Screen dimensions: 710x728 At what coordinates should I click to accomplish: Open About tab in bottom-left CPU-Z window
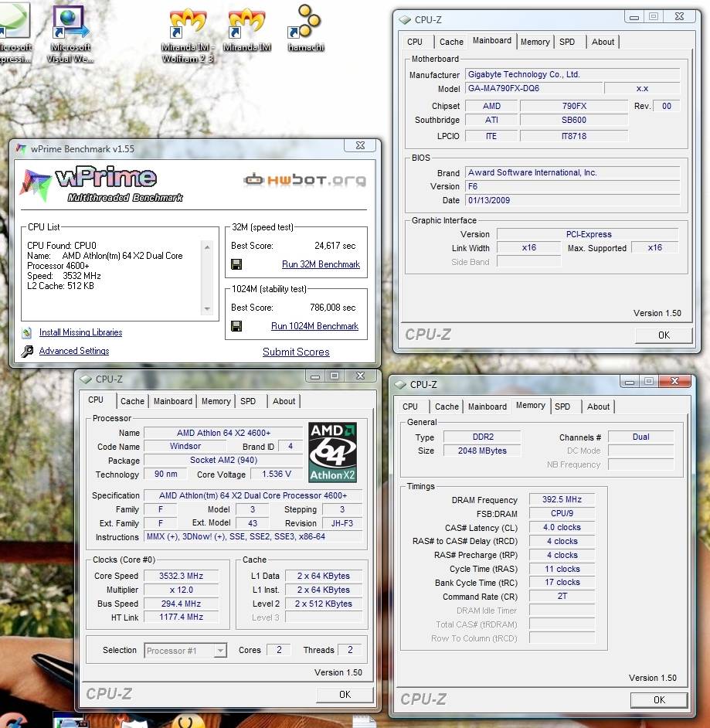(284, 401)
